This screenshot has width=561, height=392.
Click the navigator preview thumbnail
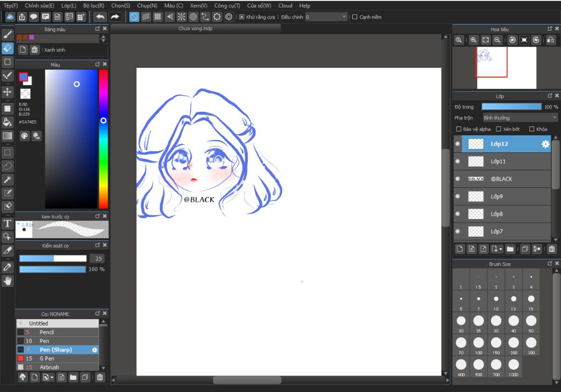click(x=506, y=67)
